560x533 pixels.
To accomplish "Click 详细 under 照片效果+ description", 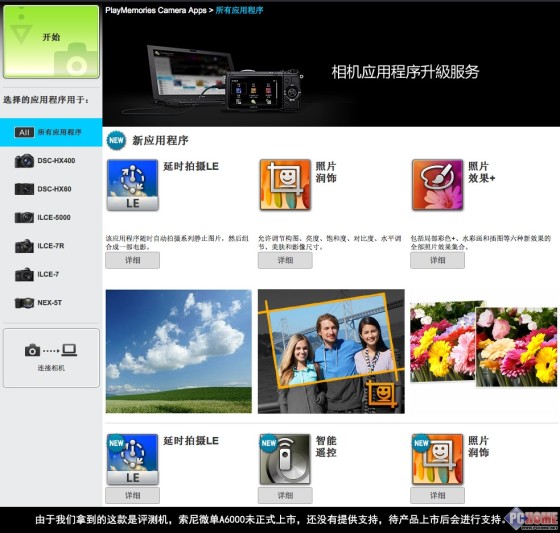I will [438, 260].
